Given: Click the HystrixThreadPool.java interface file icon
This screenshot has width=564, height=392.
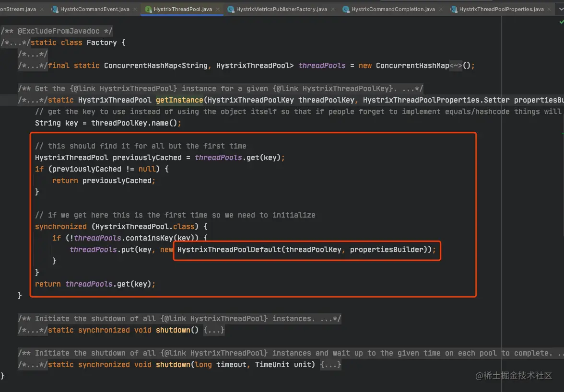Looking at the screenshot, I should pyautogui.click(x=148, y=9).
